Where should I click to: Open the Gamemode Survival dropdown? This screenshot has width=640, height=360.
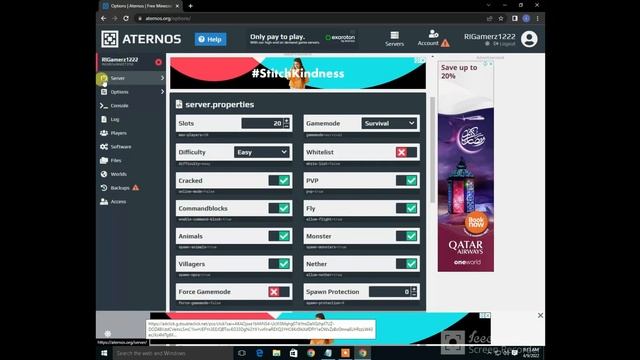(389, 123)
